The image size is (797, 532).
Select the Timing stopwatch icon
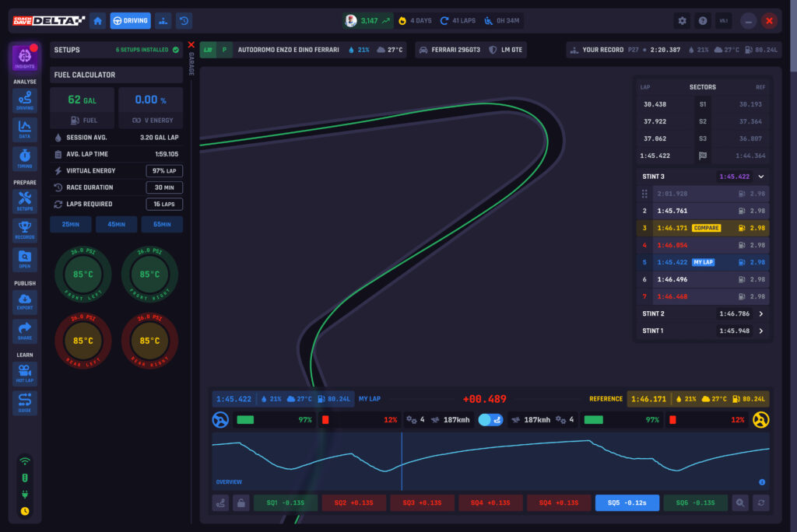coord(25,159)
